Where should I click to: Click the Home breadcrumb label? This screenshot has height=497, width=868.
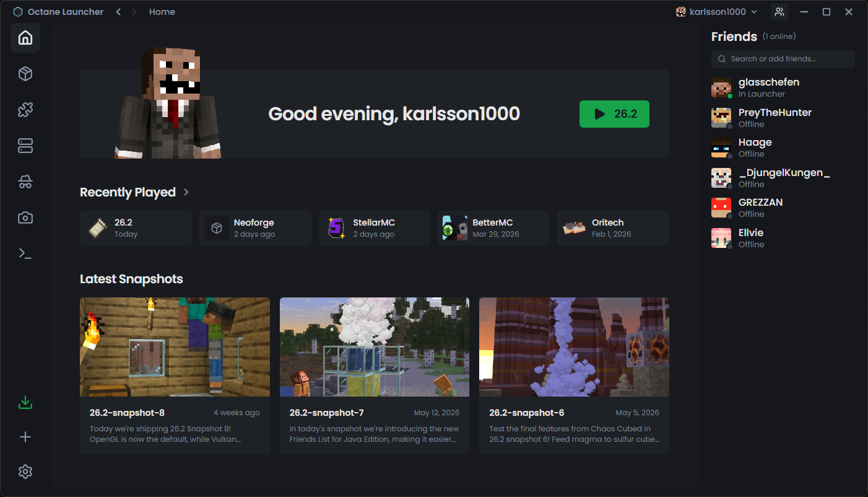pyautogui.click(x=162, y=12)
